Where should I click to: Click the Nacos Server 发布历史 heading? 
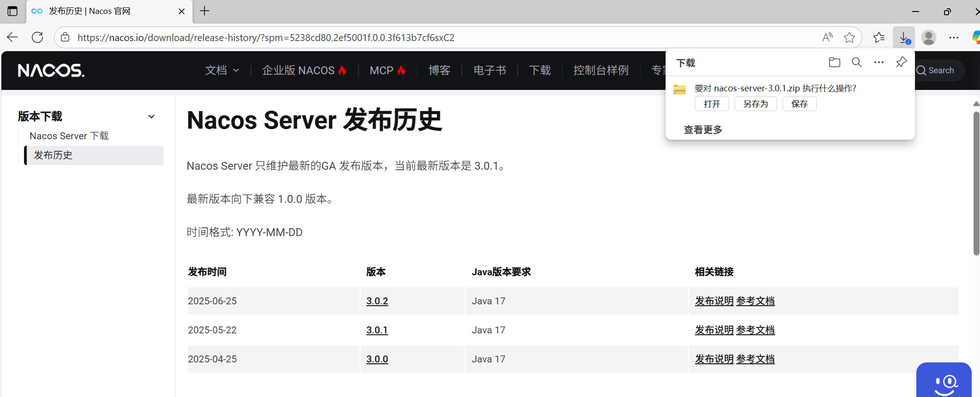(314, 120)
